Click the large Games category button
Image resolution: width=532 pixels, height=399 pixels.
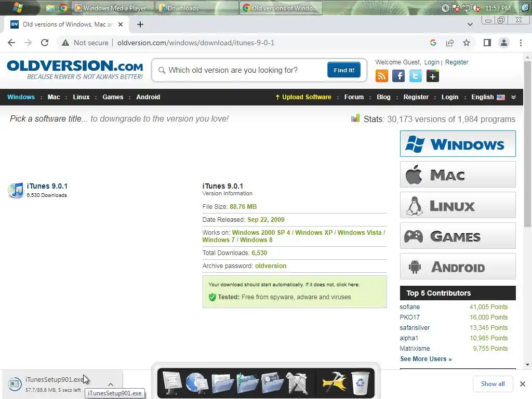458,236
